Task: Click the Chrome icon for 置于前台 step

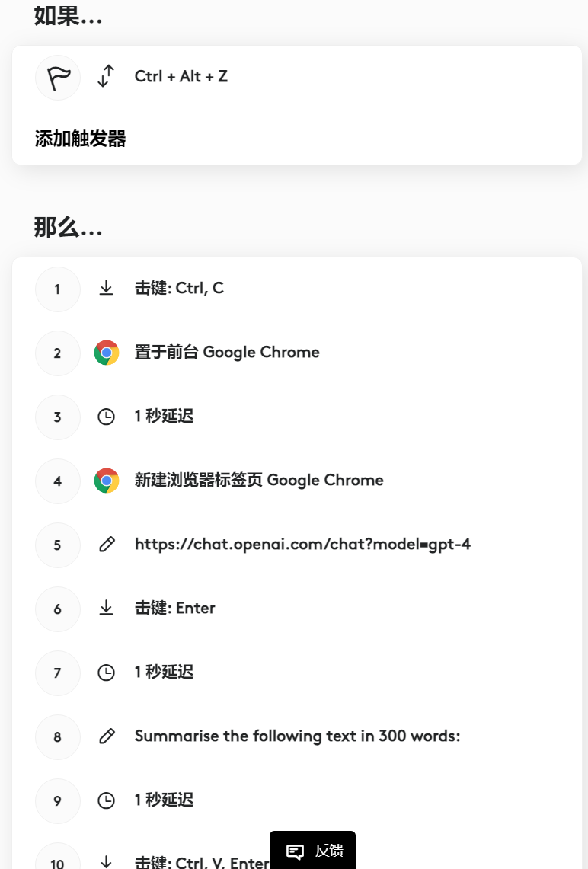Action: tap(107, 353)
